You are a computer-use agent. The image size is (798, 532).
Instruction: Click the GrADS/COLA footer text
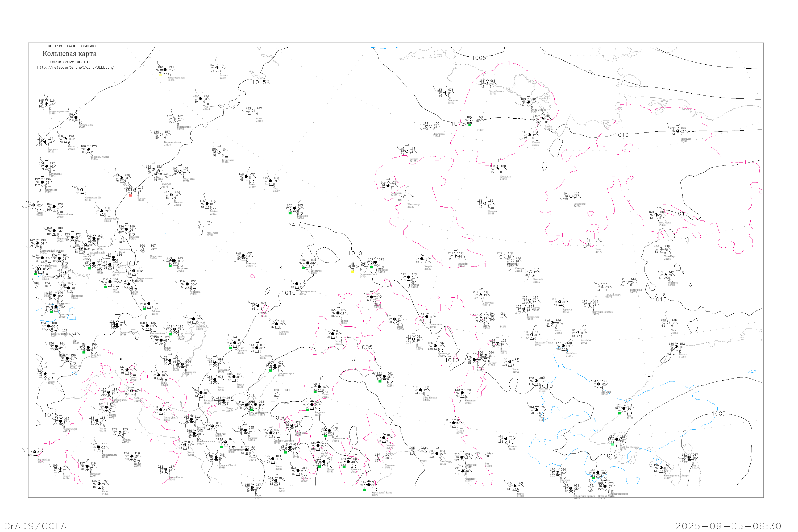[x=35, y=526]
